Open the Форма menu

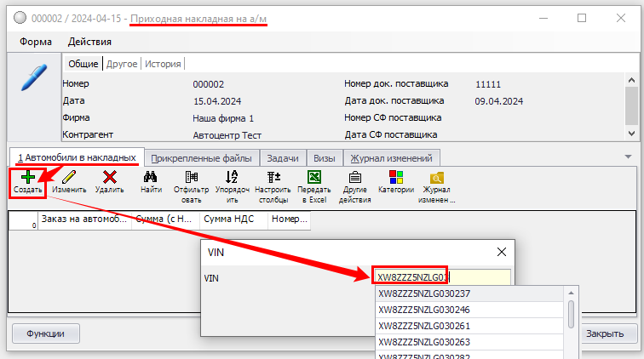tap(33, 42)
